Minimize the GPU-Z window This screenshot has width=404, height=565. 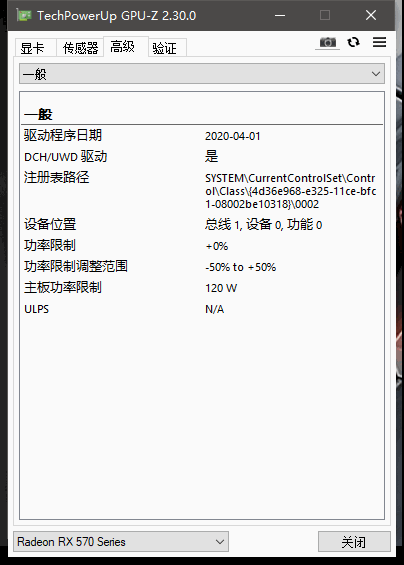280,15
